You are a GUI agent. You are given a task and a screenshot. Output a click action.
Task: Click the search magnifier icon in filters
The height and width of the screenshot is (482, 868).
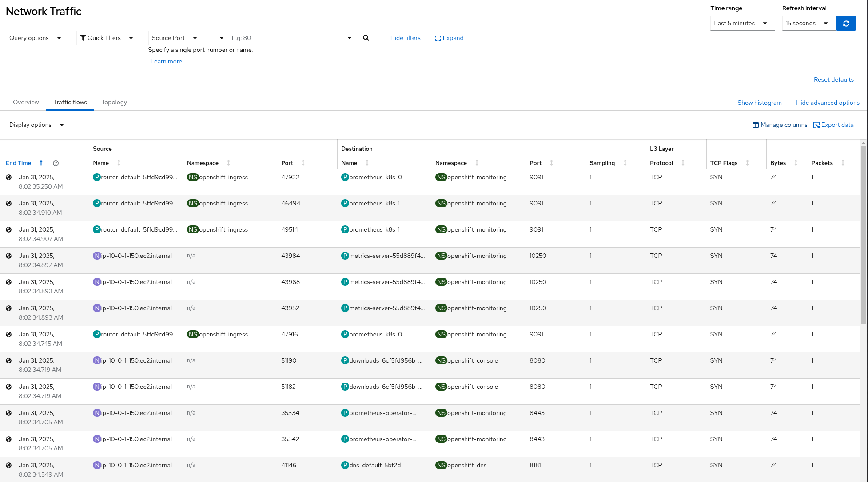point(367,37)
